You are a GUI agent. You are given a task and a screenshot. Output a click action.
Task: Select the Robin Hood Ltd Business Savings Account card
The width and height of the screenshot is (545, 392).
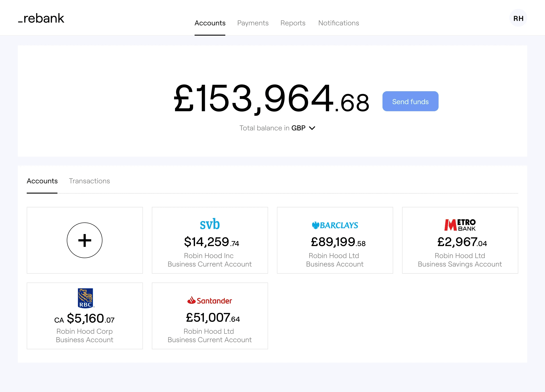click(460, 240)
